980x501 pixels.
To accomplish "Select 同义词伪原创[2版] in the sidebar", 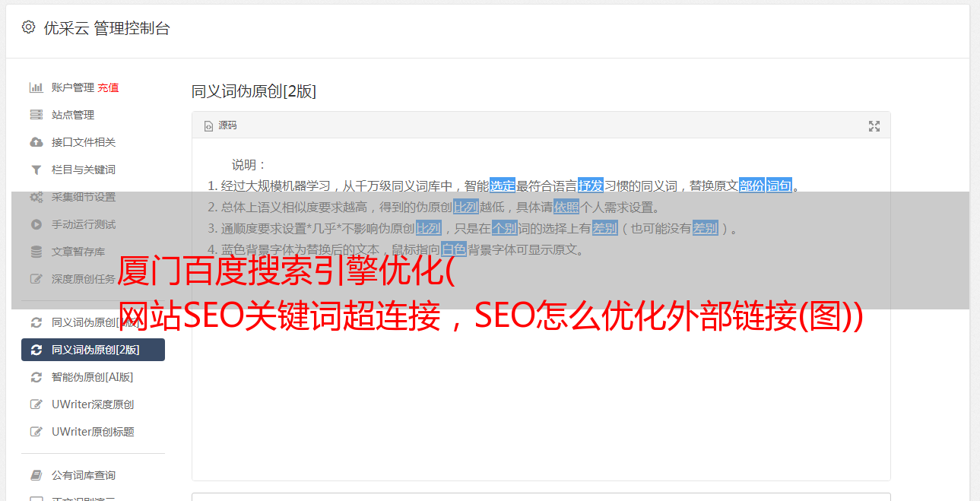I will pos(93,350).
